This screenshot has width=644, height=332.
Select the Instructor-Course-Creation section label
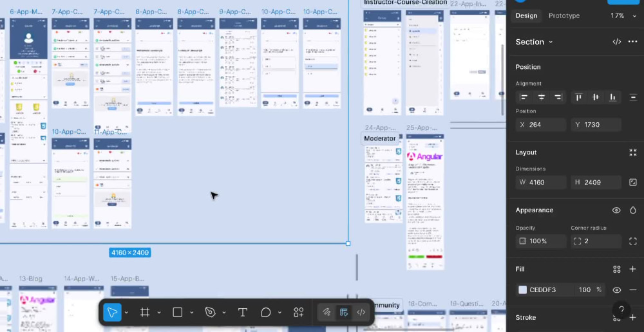point(405,3)
